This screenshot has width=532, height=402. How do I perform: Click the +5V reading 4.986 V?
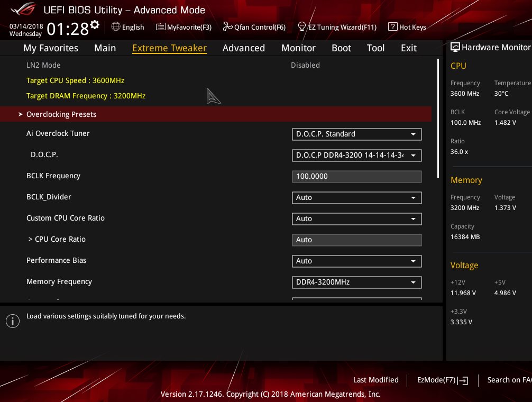(x=505, y=293)
